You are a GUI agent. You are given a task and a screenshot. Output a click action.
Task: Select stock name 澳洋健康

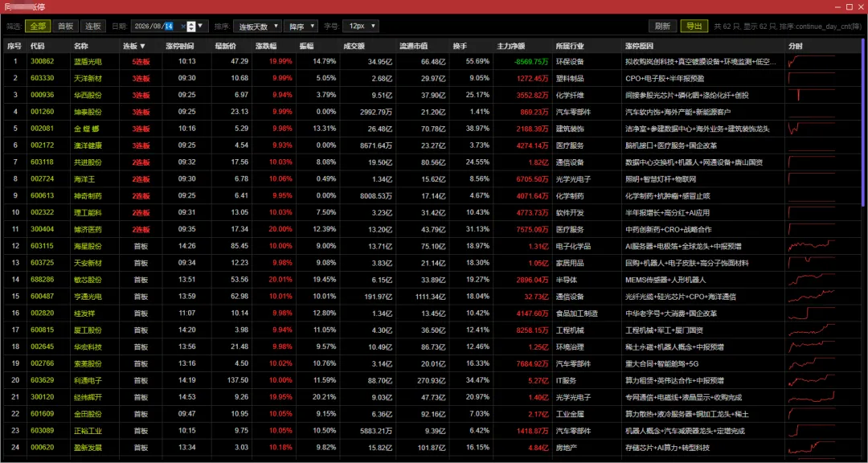click(x=88, y=145)
